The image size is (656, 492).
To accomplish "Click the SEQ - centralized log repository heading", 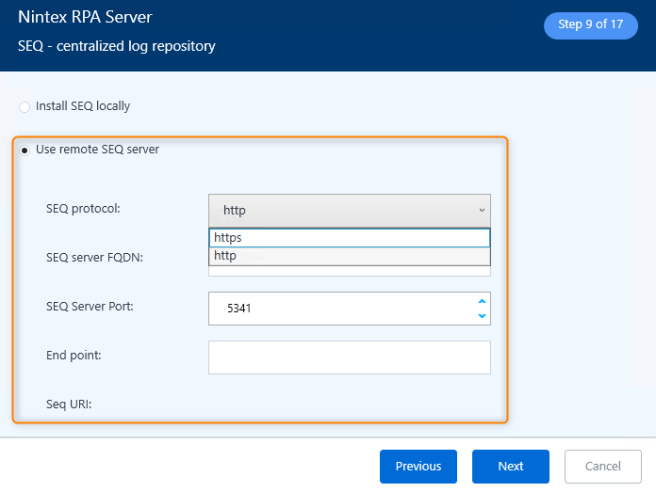I will tap(116, 46).
